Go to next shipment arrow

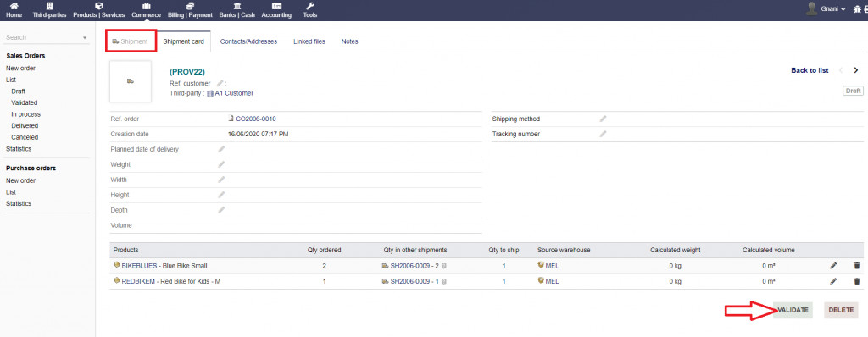click(x=856, y=70)
